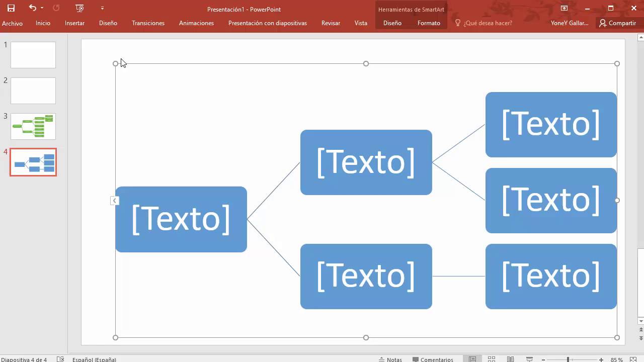The height and width of the screenshot is (362, 644).
Task: Select Normal view in status bar
Action: [x=472, y=359]
